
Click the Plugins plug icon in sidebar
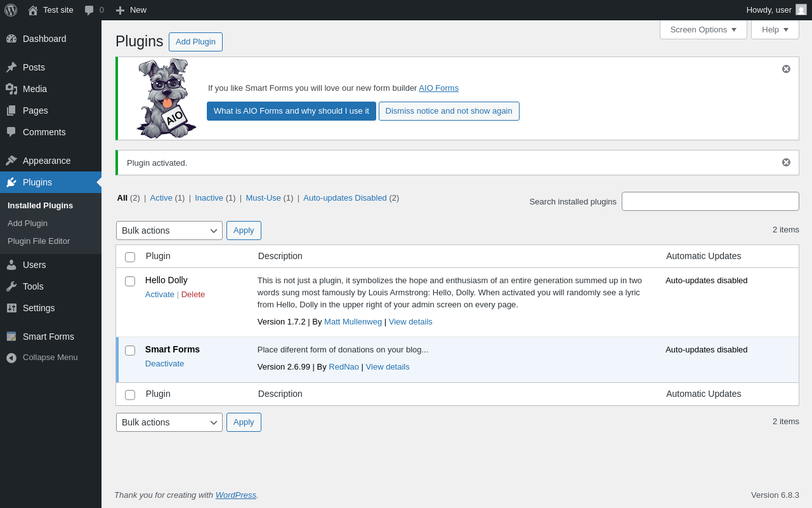click(x=11, y=182)
